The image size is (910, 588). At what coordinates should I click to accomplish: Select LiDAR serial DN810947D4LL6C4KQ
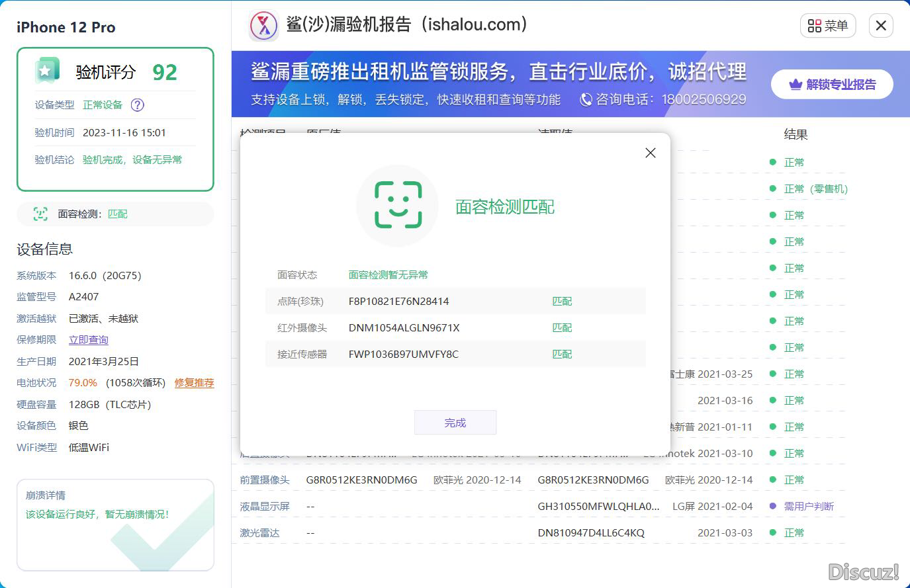(591, 532)
